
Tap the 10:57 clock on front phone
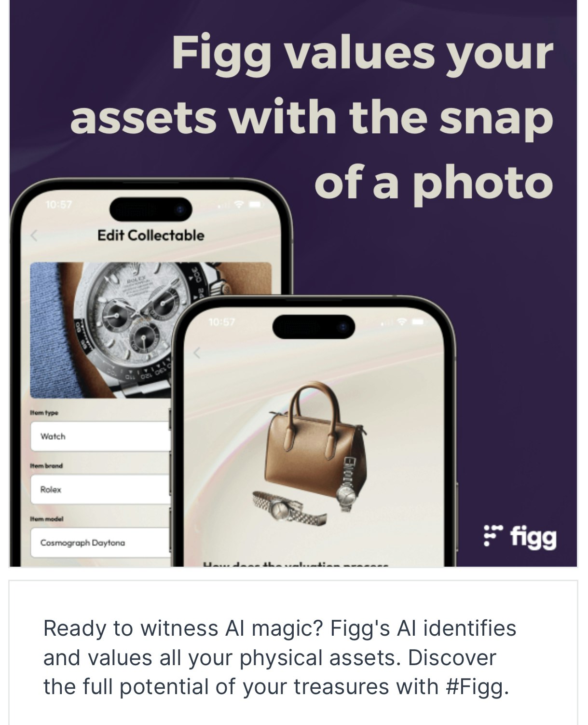[221, 322]
